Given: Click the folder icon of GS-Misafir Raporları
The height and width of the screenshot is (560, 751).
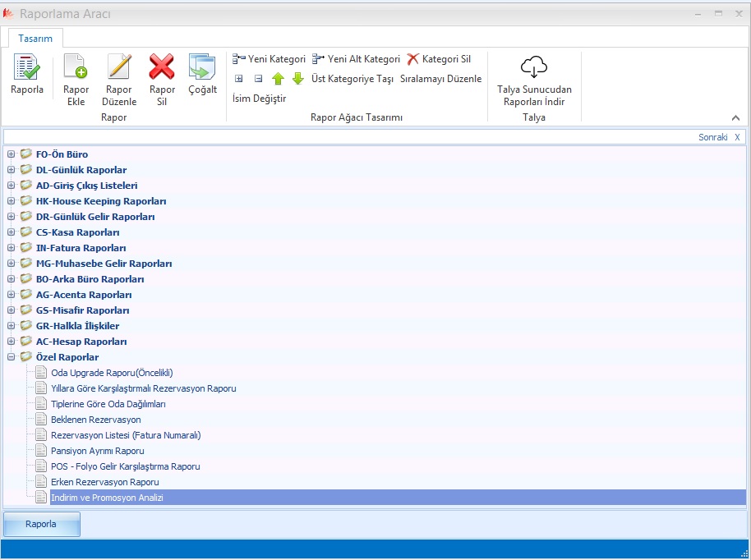Looking at the screenshot, I should coord(25,310).
